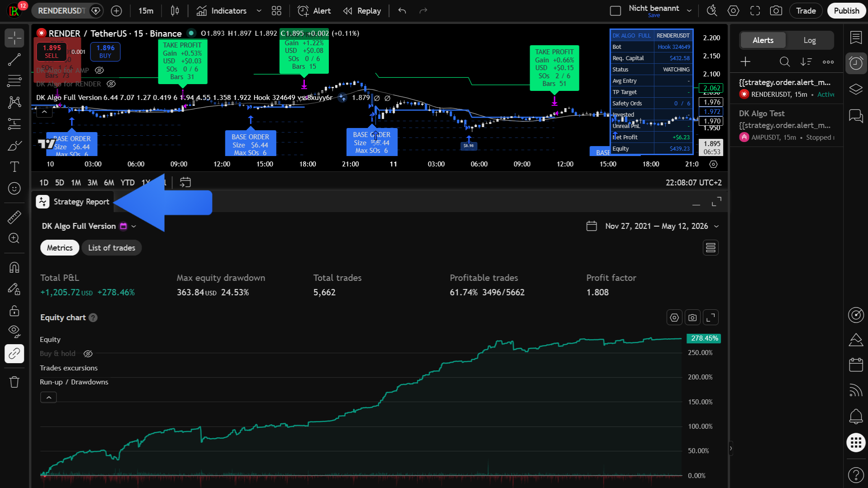This screenshot has height=488, width=868.
Task: Open the watchlist panel icon
Action: coord(856,38)
